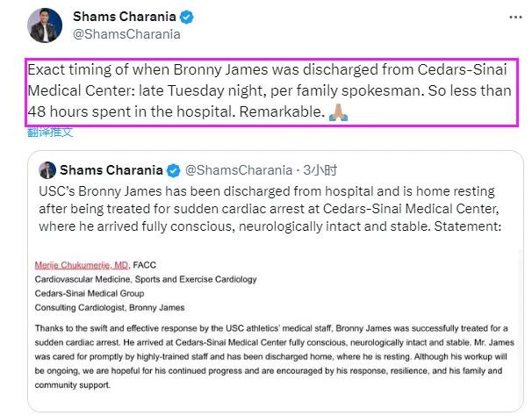Click the Cardiovascular Medicine, Sports and Exercise Cardiology line
This screenshot has height=416, width=532.
click(146, 279)
